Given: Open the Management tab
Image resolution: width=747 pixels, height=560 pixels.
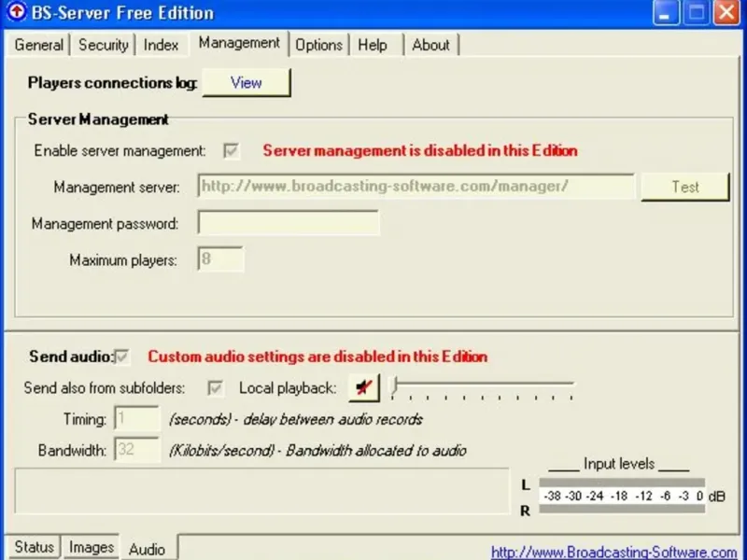Looking at the screenshot, I should 239,43.
